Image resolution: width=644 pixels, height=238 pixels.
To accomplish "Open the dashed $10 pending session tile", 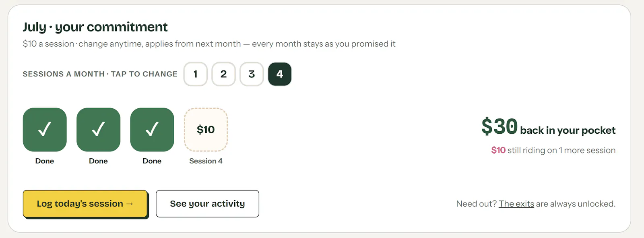I will [206, 130].
